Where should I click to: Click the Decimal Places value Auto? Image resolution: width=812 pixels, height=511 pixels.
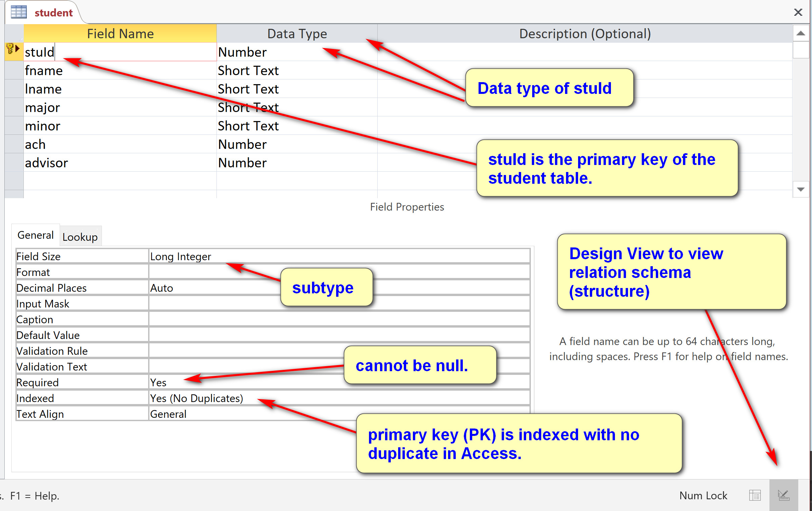coord(339,288)
